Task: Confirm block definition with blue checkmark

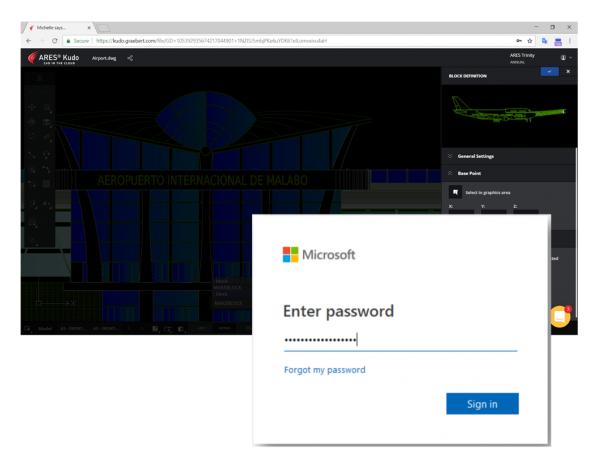Action: pyautogui.click(x=549, y=72)
